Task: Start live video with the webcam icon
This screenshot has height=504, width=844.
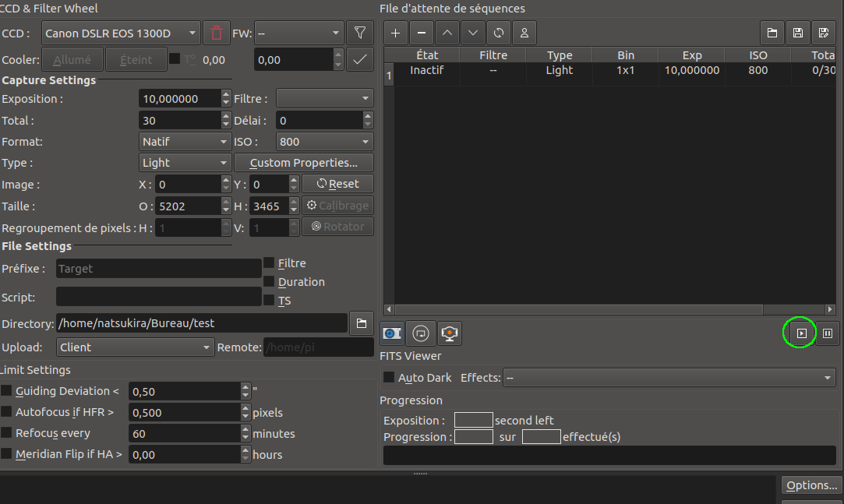Action: point(450,333)
